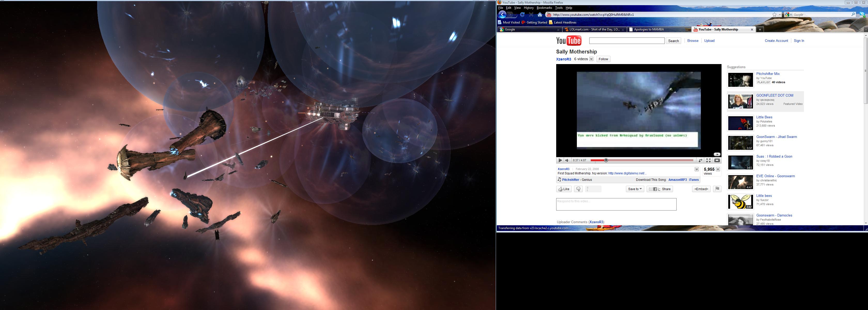Expand the video description box
Viewport: 868px width, 310px height.
pos(696,169)
